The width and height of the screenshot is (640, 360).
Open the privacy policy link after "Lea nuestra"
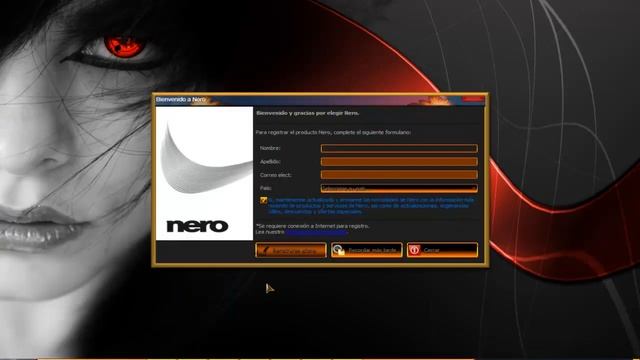pos(316,232)
